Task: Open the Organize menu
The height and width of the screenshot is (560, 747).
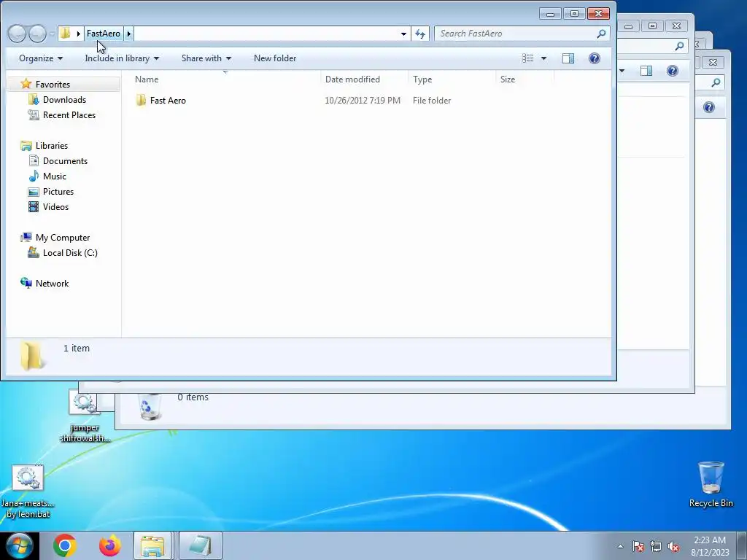Action: tap(41, 58)
